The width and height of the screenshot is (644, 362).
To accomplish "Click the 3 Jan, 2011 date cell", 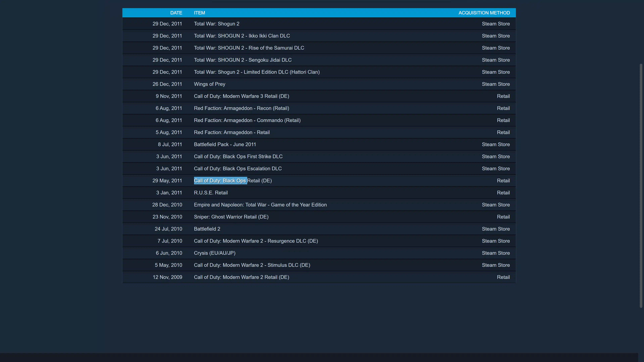I will point(169,193).
